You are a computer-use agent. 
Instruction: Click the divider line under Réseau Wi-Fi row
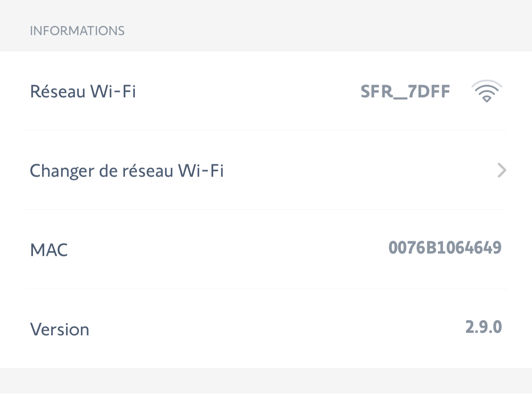click(266, 130)
